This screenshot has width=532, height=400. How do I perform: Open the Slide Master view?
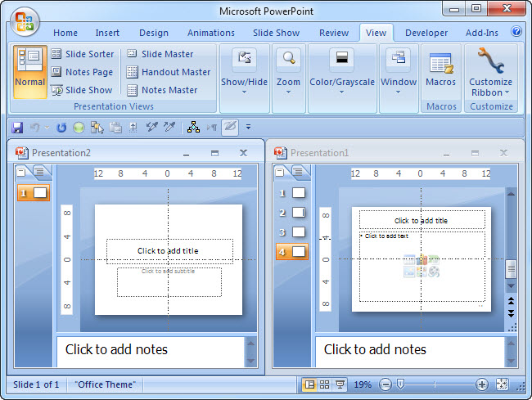coord(160,54)
